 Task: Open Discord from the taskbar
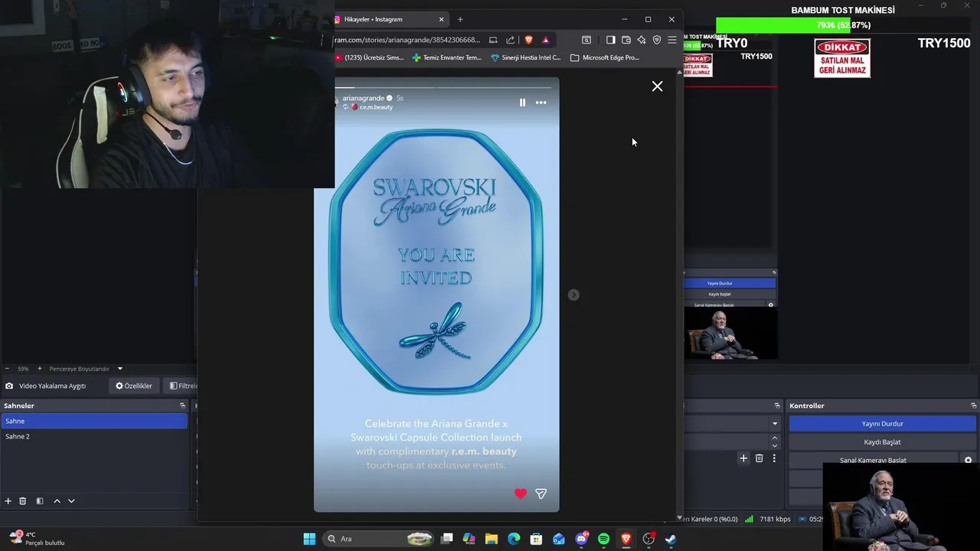coord(581,539)
